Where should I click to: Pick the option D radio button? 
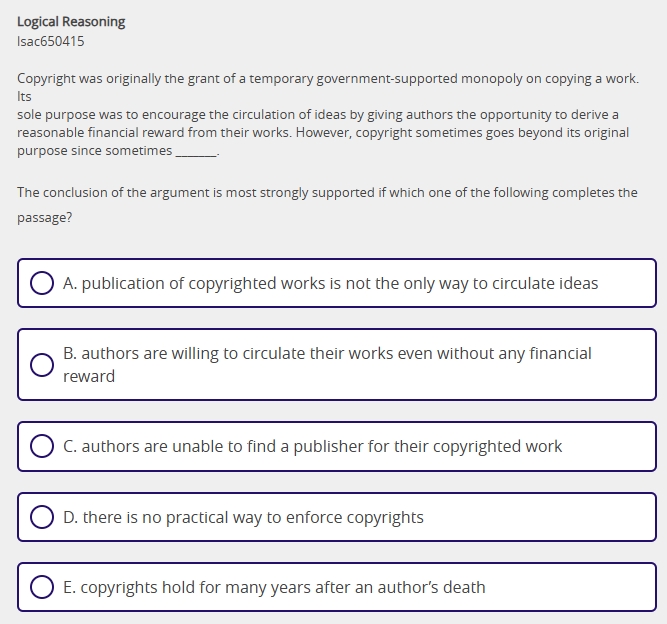tap(41, 518)
